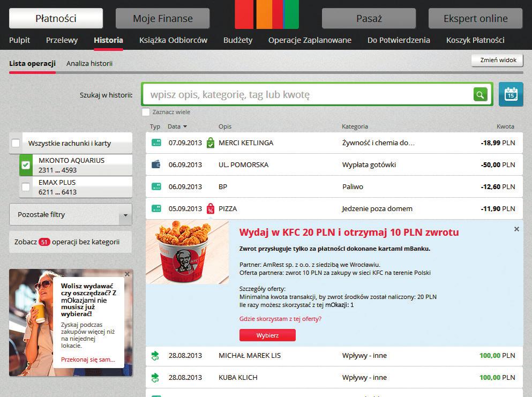Click the Żywność i chemia do... category
The image size is (532, 397).
tap(378, 143)
